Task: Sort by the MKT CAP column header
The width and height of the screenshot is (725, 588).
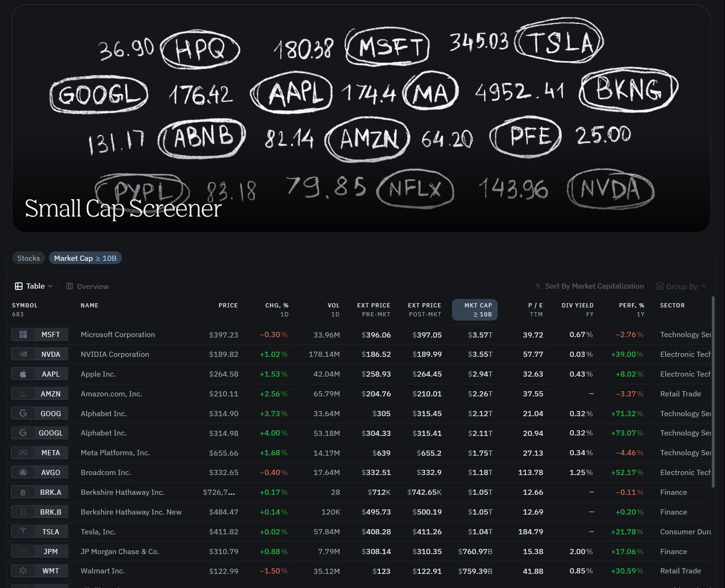Action: (x=475, y=309)
